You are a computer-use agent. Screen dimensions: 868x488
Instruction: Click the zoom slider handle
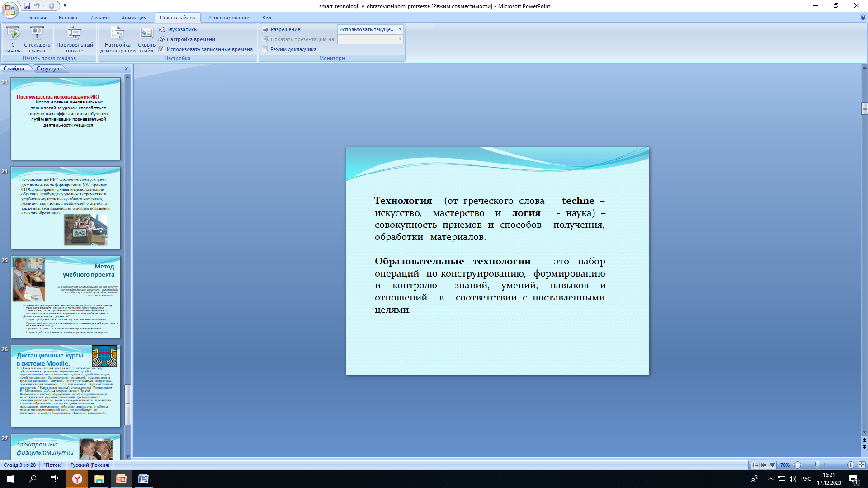click(x=817, y=465)
